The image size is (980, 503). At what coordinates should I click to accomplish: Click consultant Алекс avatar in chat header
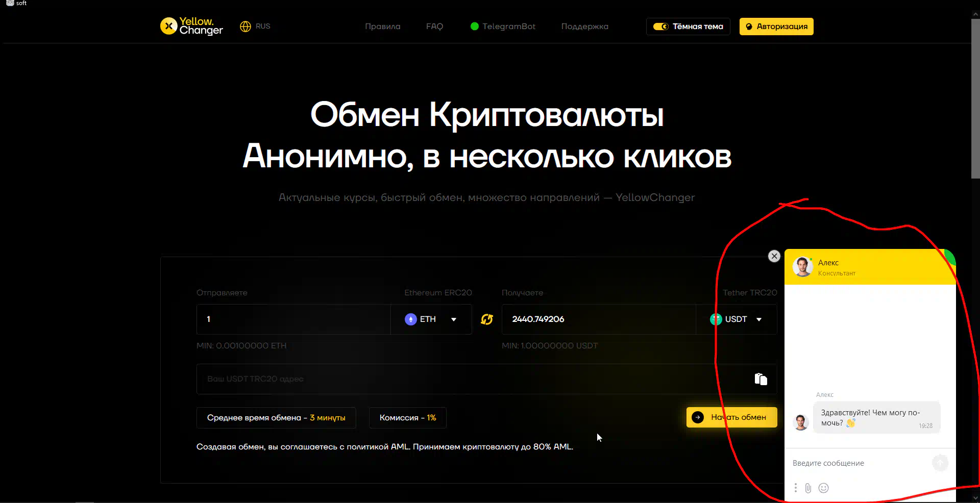pos(802,267)
